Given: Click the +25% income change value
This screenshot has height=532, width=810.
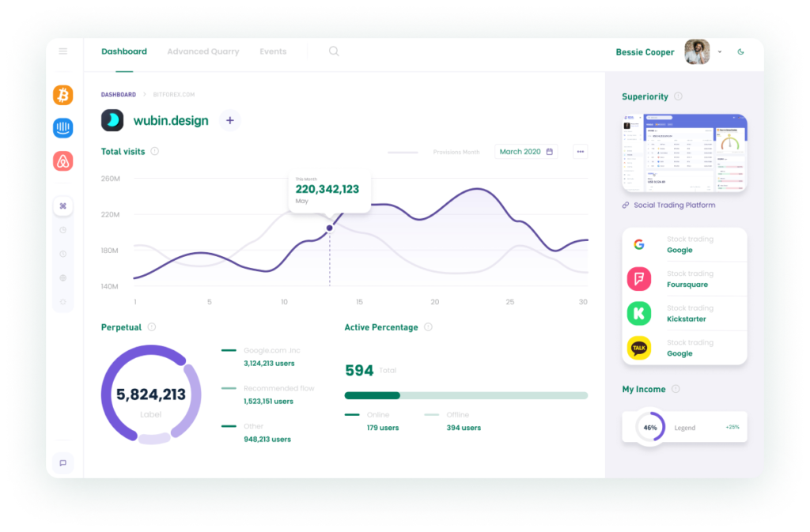Looking at the screenshot, I should [732, 427].
